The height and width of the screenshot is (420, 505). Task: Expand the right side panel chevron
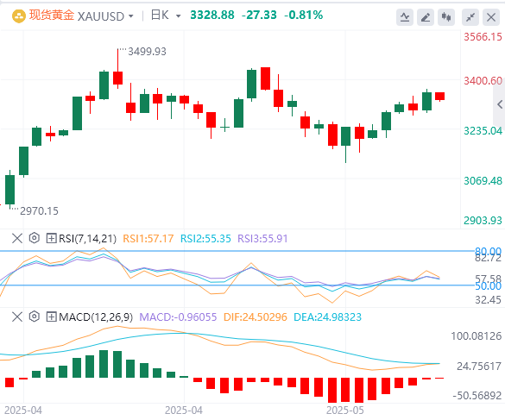coord(500,104)
